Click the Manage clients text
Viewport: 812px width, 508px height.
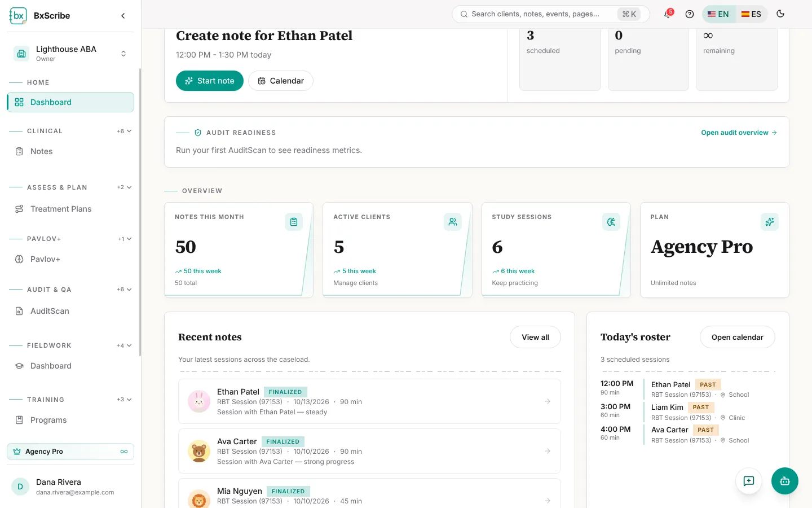355,283
